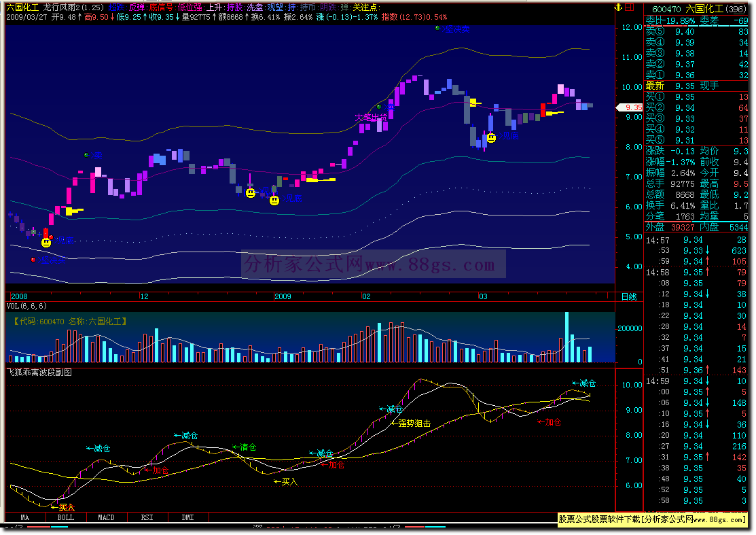Click the 外盘 39327 value
756x535 pixels.
click(x=683, y=227)
